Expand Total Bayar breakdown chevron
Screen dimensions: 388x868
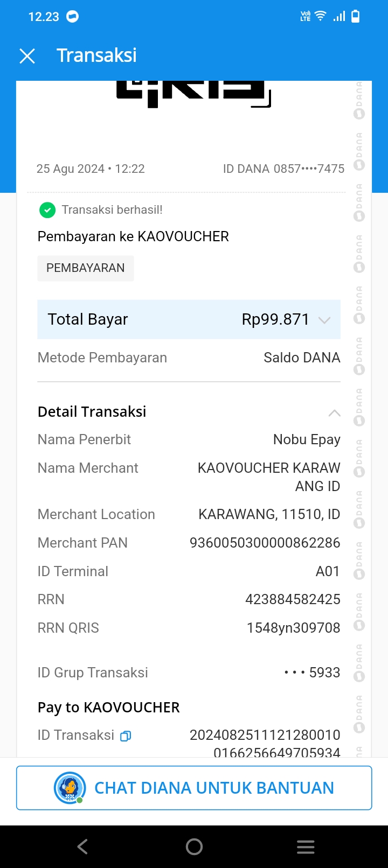point(324,320)
